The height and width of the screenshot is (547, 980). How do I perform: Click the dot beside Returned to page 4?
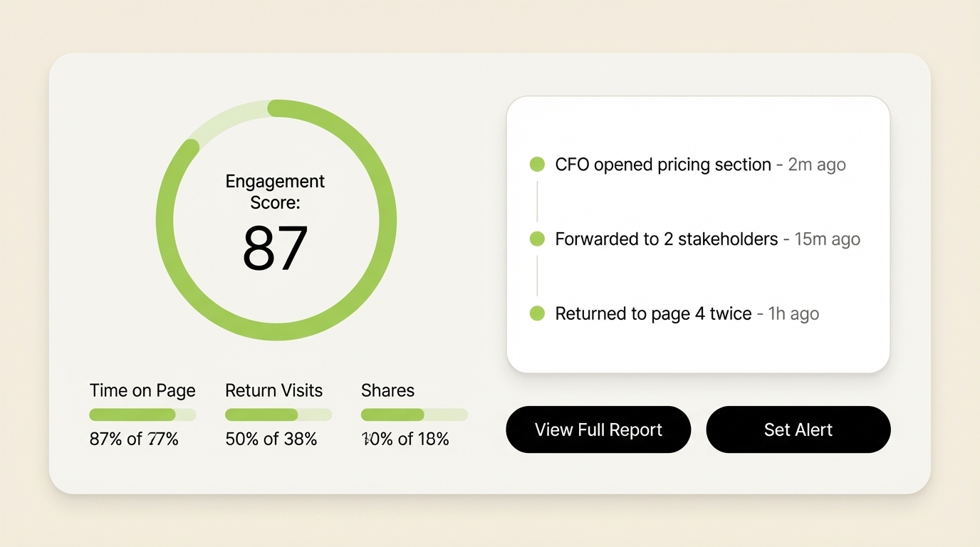536,313
